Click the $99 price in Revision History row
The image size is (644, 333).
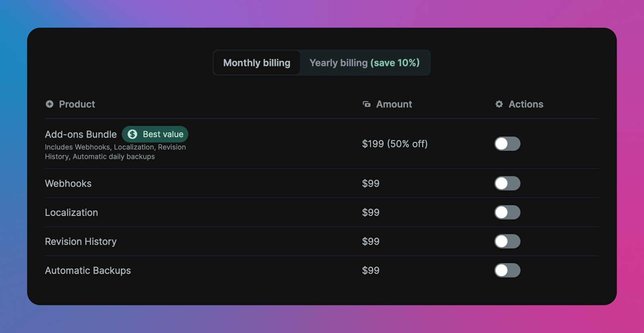(371, 242)
